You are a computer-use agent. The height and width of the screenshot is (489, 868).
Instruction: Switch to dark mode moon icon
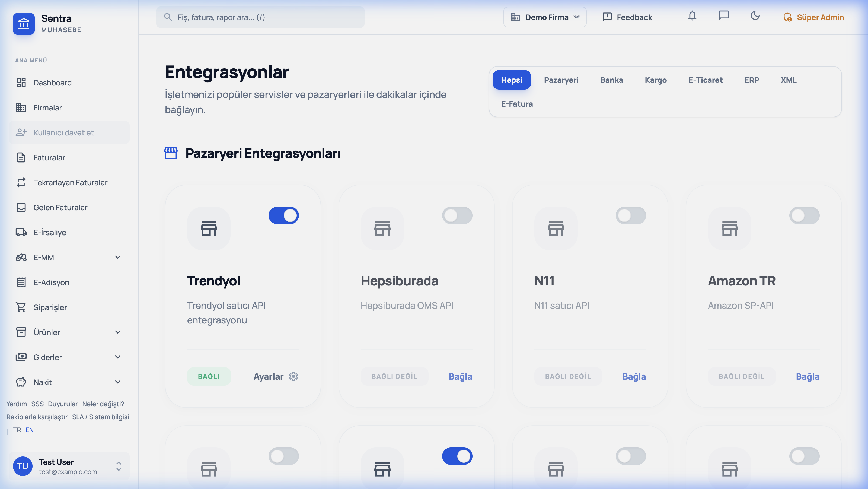click(755, 16)
